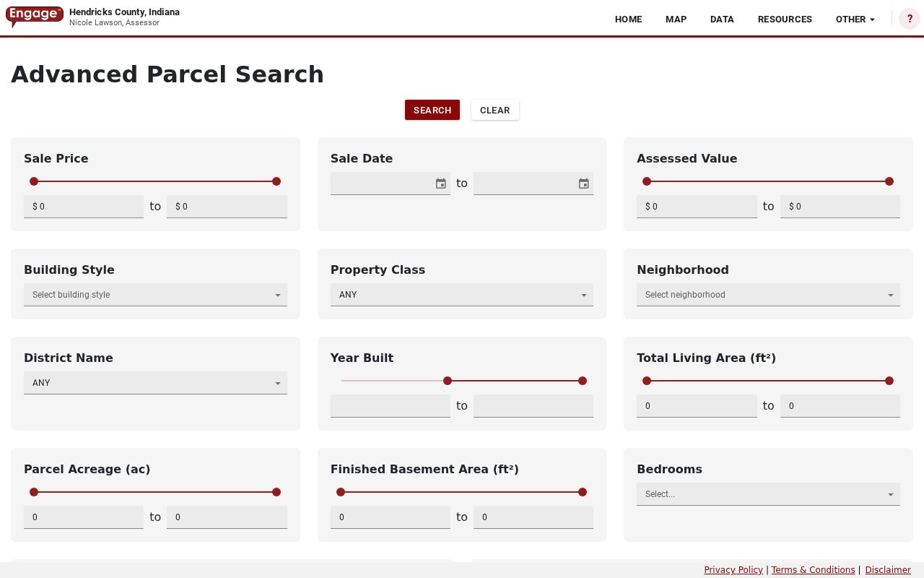Click the Engage logo icon

[x=35, y=17]
